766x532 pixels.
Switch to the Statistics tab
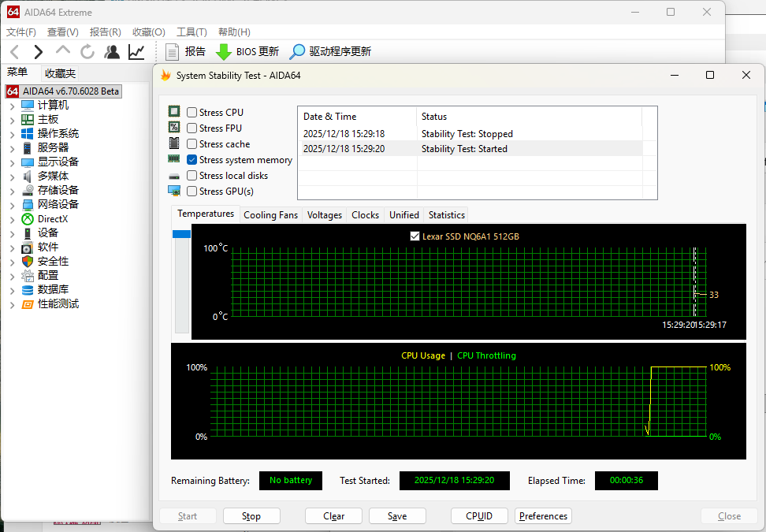pyautogui.click(x=447, y=215)
